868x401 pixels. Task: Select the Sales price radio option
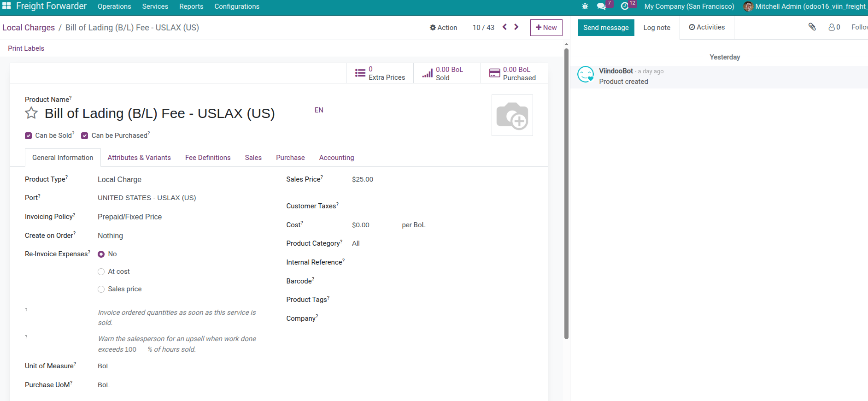101,289
